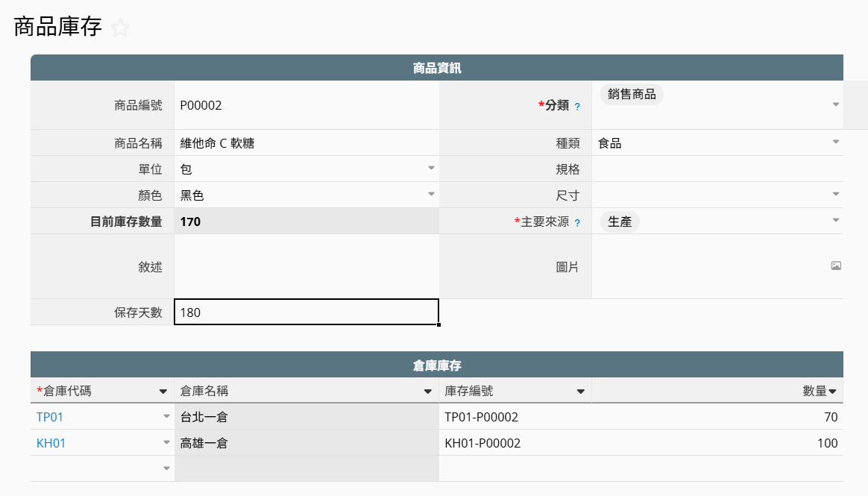868x496 pixels.
Task: Expand the 種類 dropdown showing 食品
Action: [836, 142]
